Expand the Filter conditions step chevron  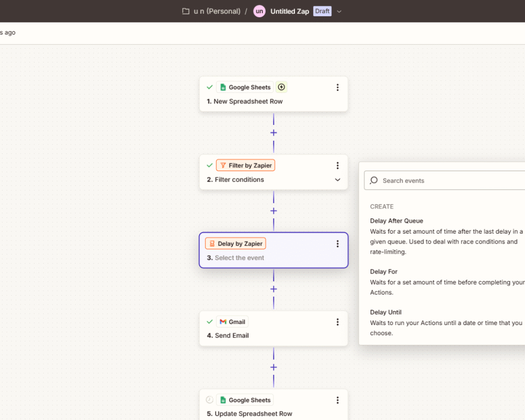click(x=338, y=180)
